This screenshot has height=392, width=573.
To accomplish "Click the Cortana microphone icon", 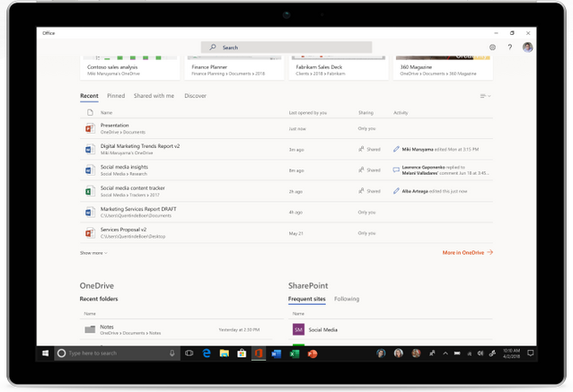I will click(x=172, y=353).
